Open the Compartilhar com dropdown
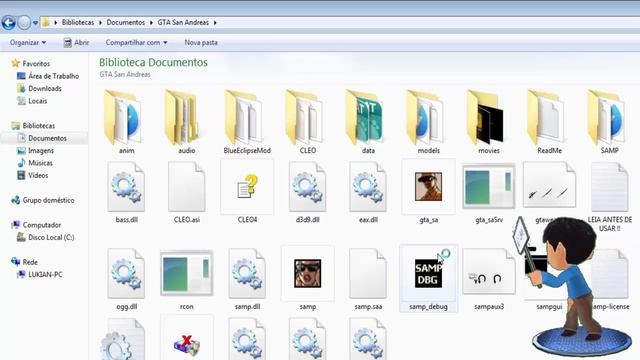640x360 pixels. 136,42
